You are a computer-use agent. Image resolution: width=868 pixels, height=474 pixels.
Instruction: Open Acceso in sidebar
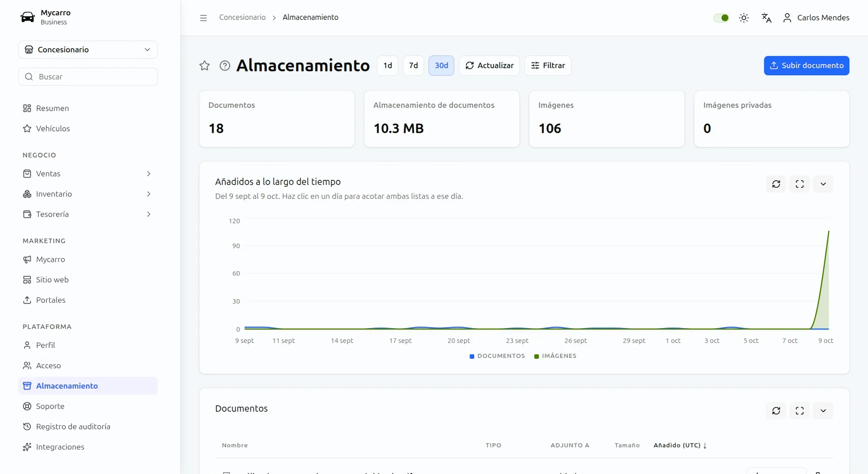(x=88, y=366)
